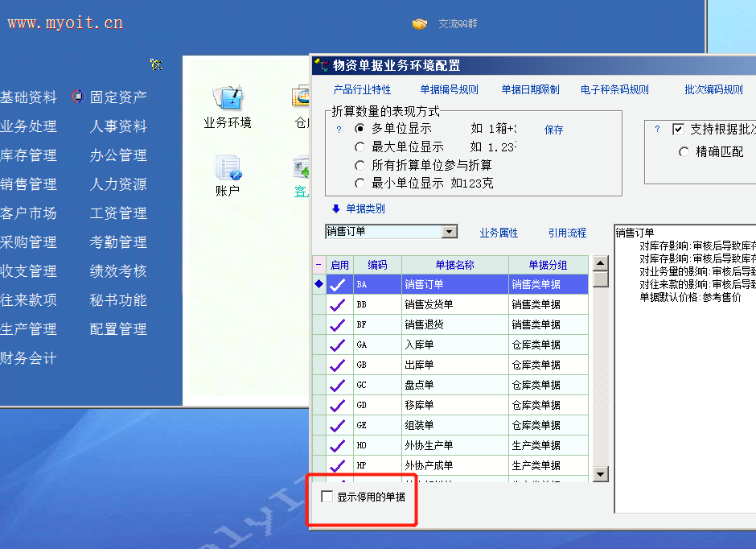The height and width of the screenshot is (549, 756).
Task: Click the scroll-down arrow of document list
Action: coord(600,474)
